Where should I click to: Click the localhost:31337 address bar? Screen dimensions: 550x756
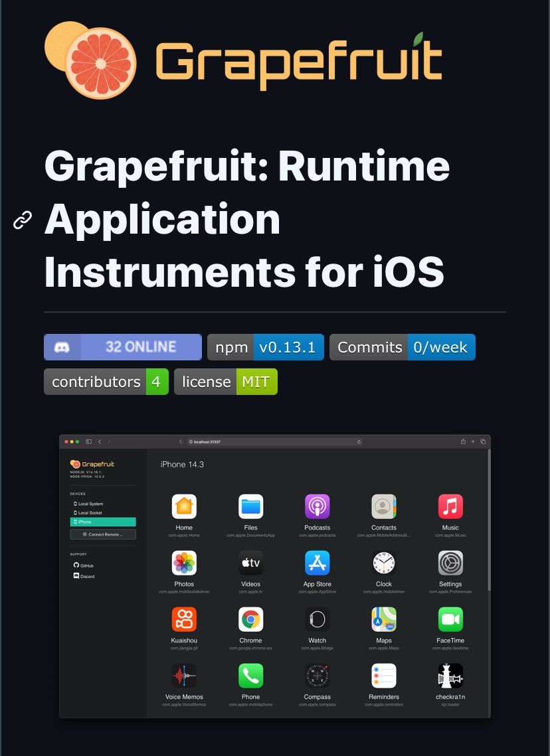(x=275, y=441)
